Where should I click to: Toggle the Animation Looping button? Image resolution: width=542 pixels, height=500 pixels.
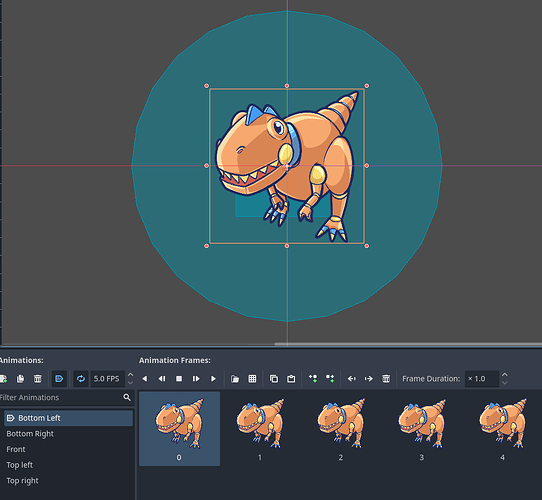pyautogui.click(x=81, y=379)
